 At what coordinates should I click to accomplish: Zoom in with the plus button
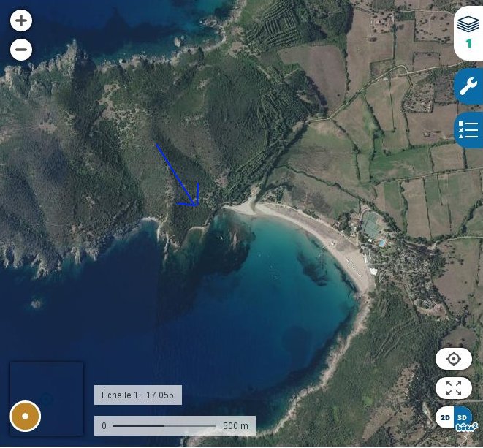pos(21,20)
